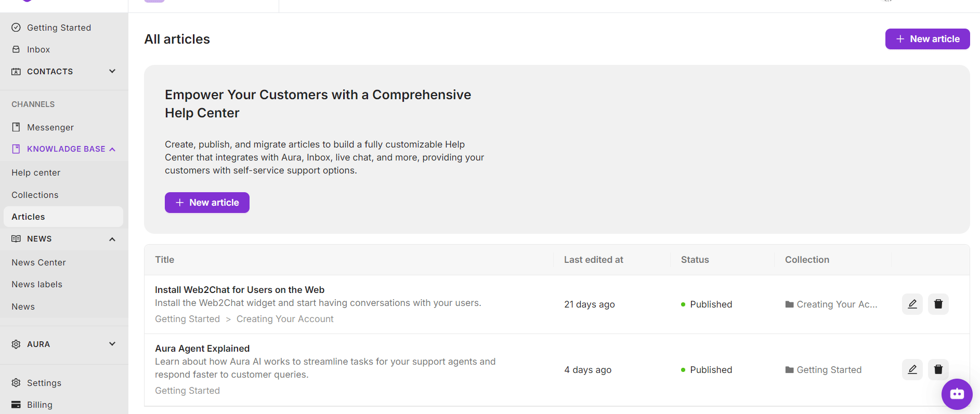This screenshot has width=980, height=414.
Task: Click the Knowledge Base purple icon
Action: tap(16, 149)
